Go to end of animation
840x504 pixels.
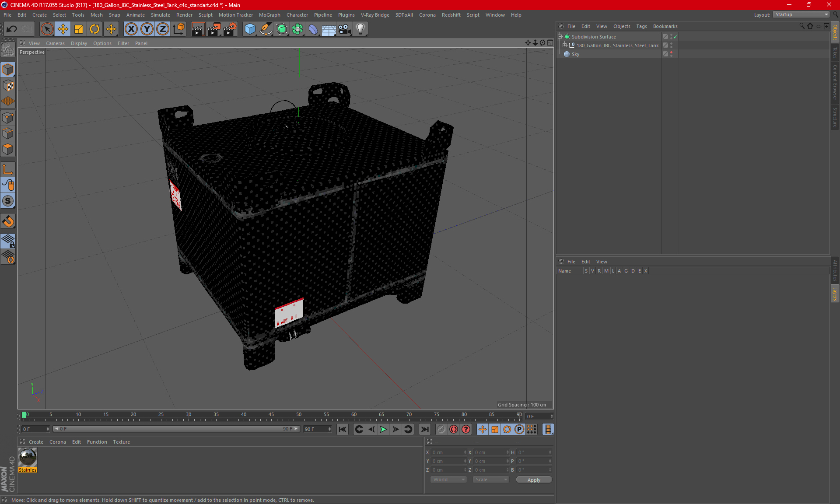tap(424, 429)
